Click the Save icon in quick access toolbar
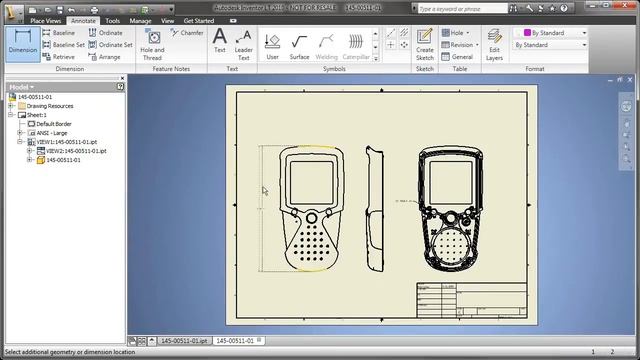The width and height of the screenshot is (640, 360). (x=60, y=9)
